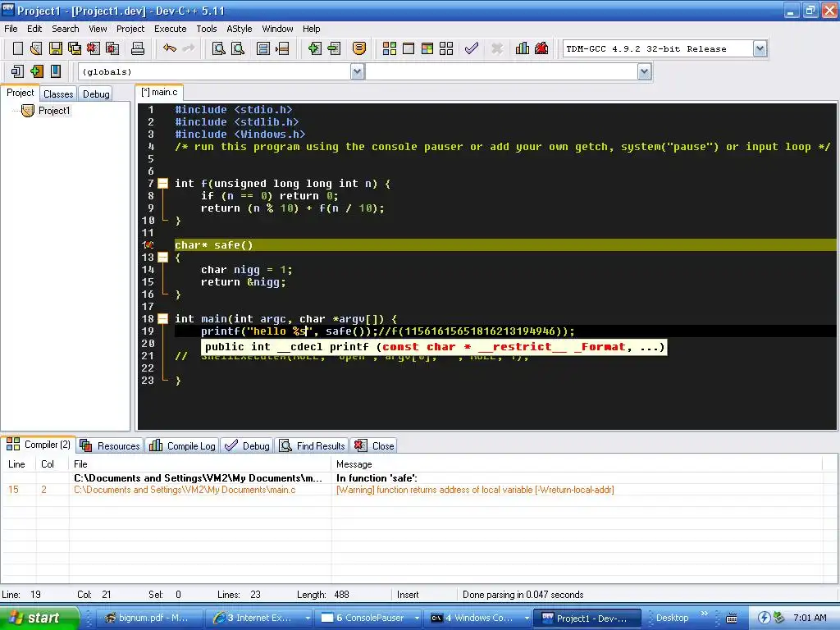Click the greyed Stop Execution X icon
Screen dimensions: 840x630
pyautogui.click(x=497, y=48)
